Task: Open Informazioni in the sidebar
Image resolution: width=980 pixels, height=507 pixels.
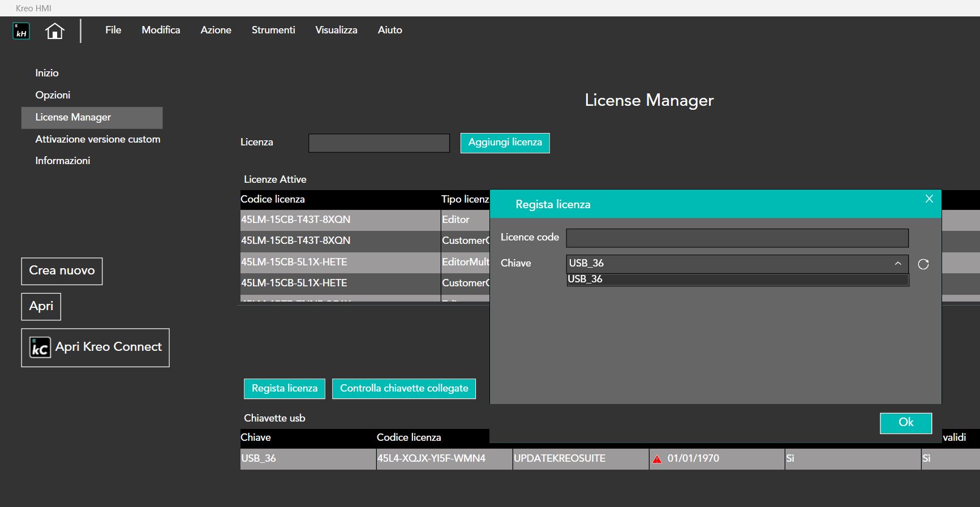Action: point(63,161)
